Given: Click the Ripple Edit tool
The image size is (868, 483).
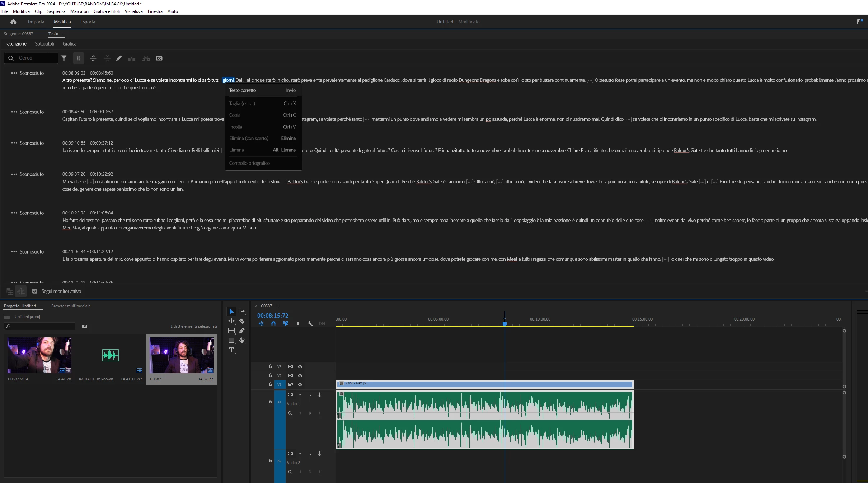Looking at the screenshot, I should pos(231,321).
